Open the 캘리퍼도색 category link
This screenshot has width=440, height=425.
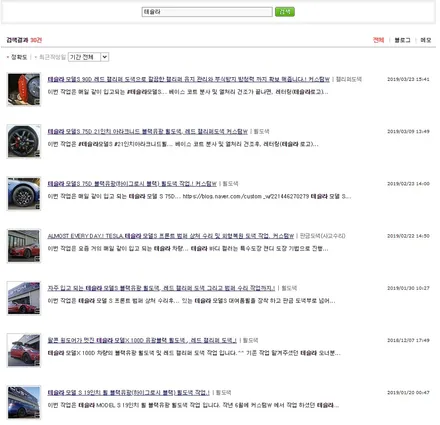349,79
